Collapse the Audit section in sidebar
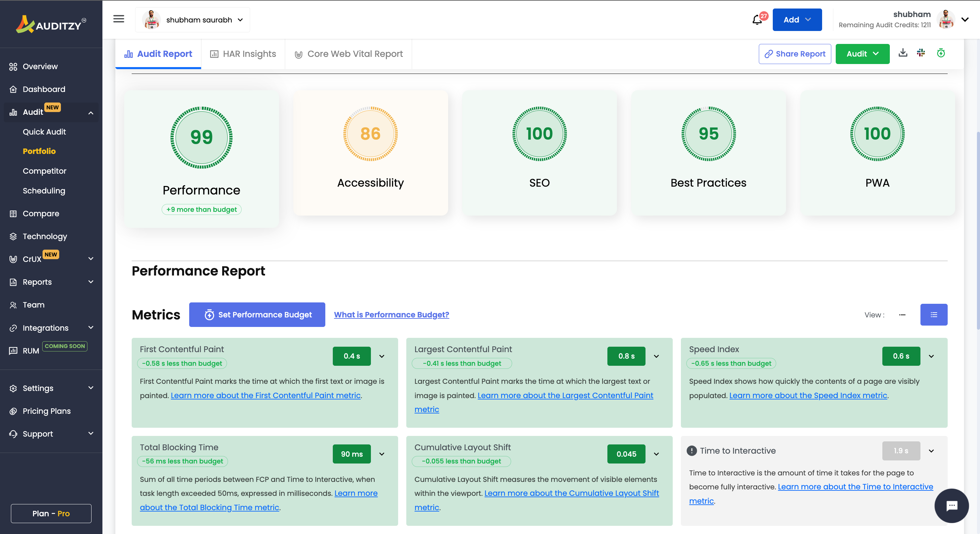Image resolution: width=980 pixels, height=534 pixels. [x=91, y=113]
